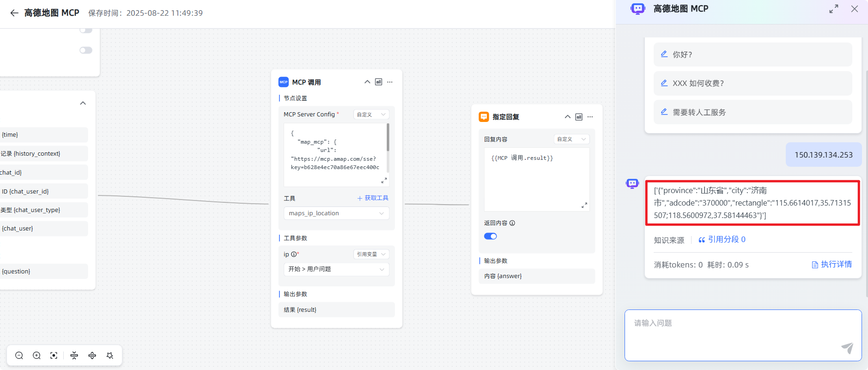Viewport: 868px width, 370px height.
Task: Click the 150.139.134.253 user message bubble
Action: tap(824, 155)
